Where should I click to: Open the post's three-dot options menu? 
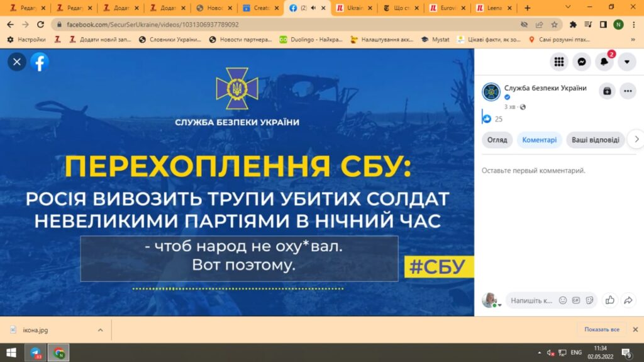point(628,91)
